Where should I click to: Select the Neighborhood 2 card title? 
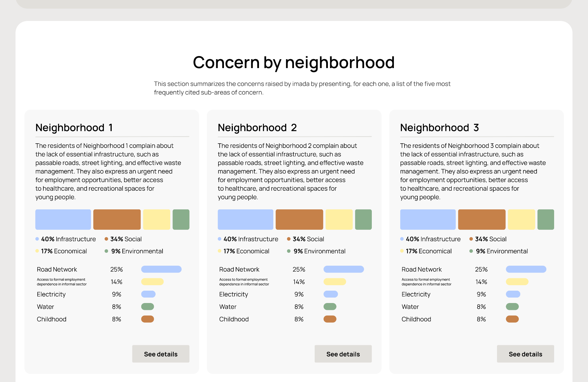pyautogui.click(x=258, y=128)
